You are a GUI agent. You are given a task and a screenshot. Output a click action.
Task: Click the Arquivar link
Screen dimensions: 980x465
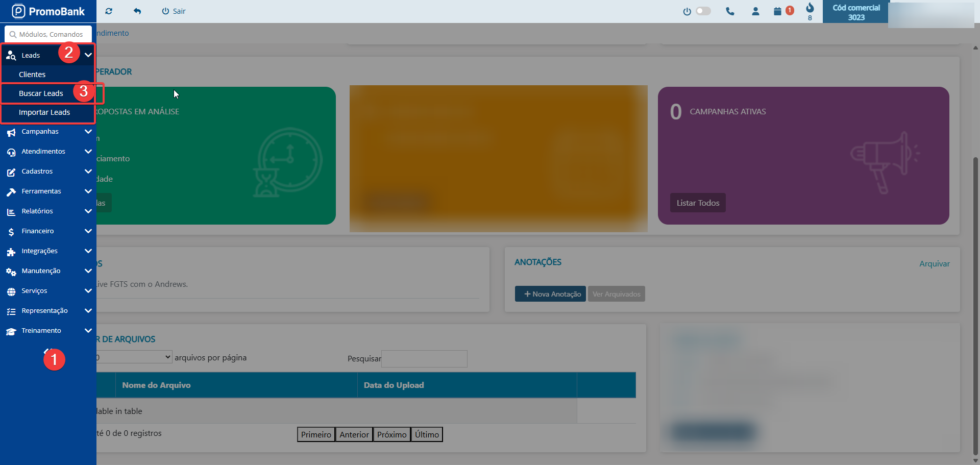(x=934, y=264)
